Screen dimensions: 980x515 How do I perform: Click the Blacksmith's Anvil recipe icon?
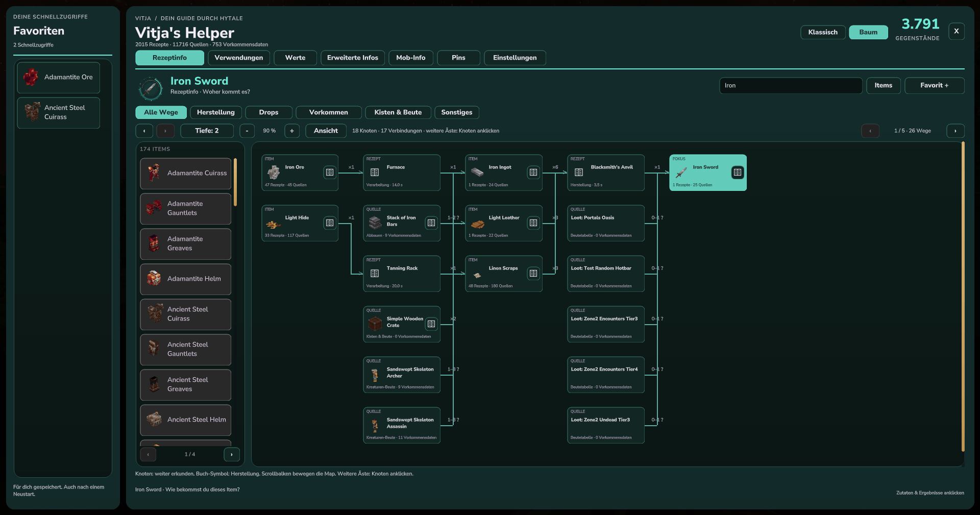tap(579, 173)
